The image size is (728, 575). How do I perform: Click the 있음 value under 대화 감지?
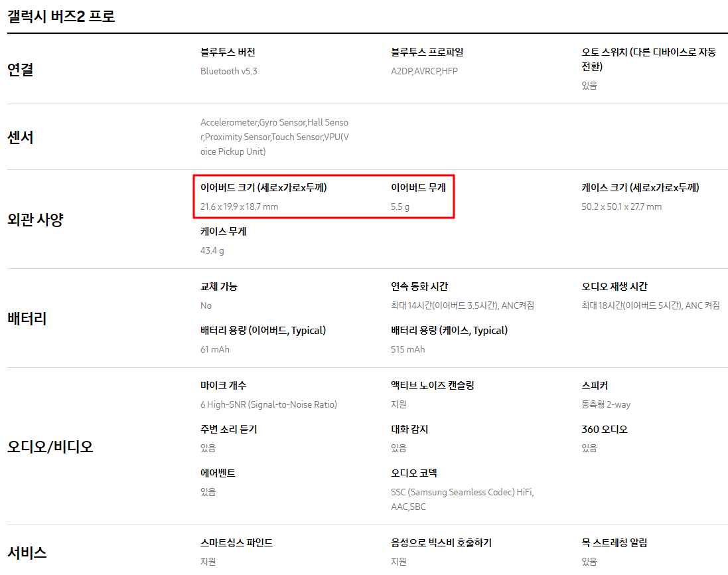point(398,448)
